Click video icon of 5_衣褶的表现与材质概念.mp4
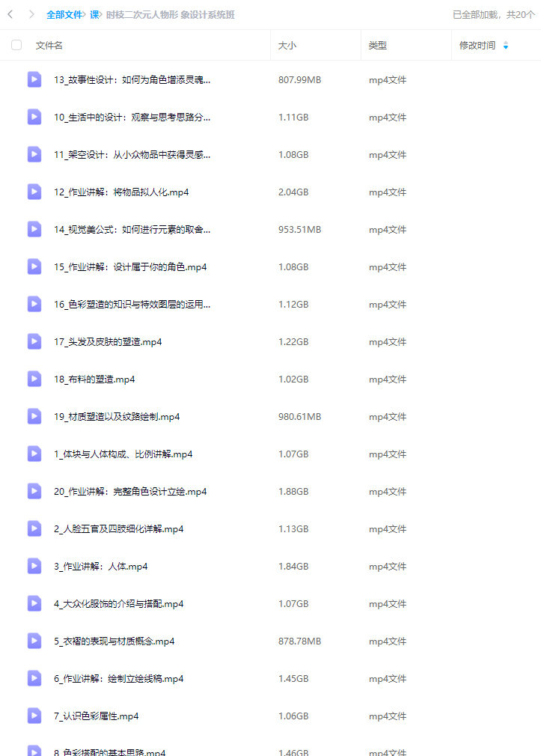Image resolution: width=541 pixels, height=756 pixels. [34, 641]
